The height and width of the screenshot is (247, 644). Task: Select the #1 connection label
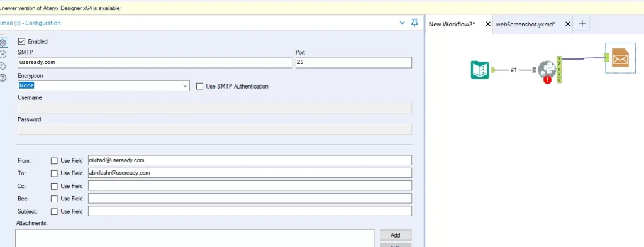[x=513, y=70]
